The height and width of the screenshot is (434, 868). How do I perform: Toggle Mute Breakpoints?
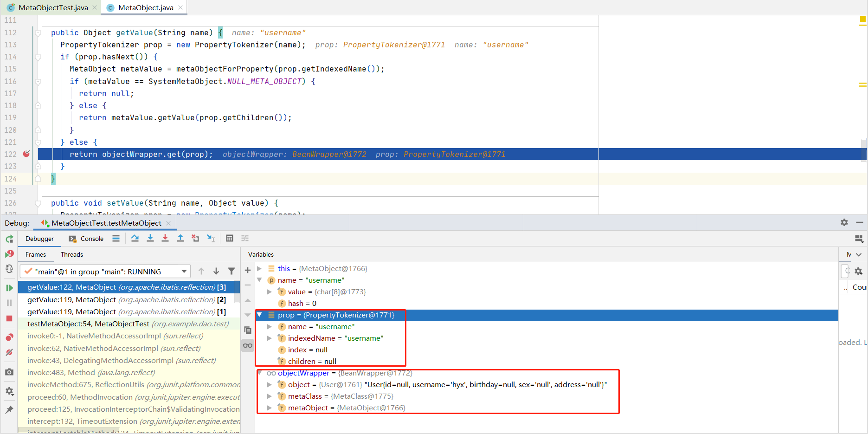pos(9,352)
